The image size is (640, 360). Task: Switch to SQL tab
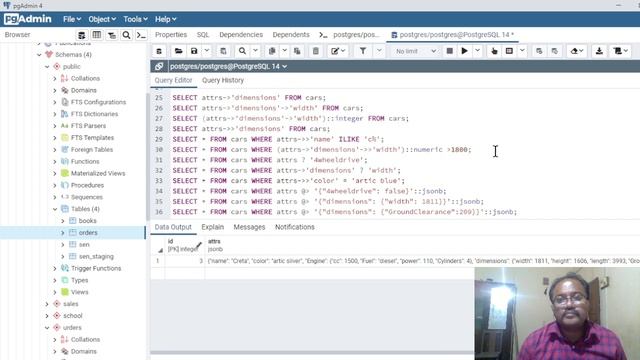click(203, 35)
